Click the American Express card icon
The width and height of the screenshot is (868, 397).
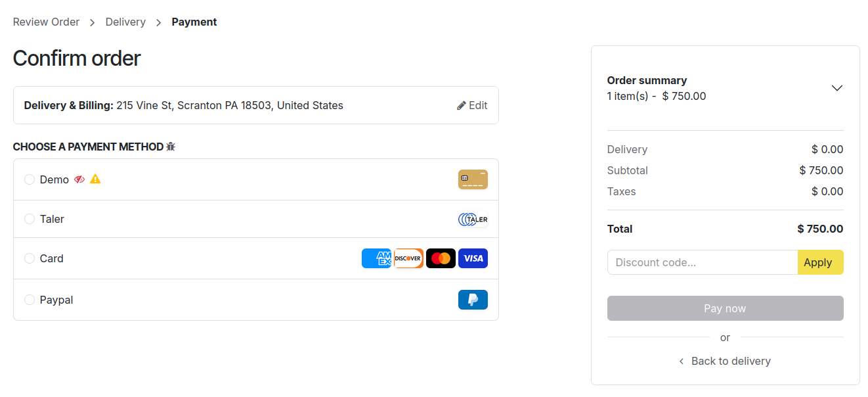pyautogui.click(x=376, y=258)
